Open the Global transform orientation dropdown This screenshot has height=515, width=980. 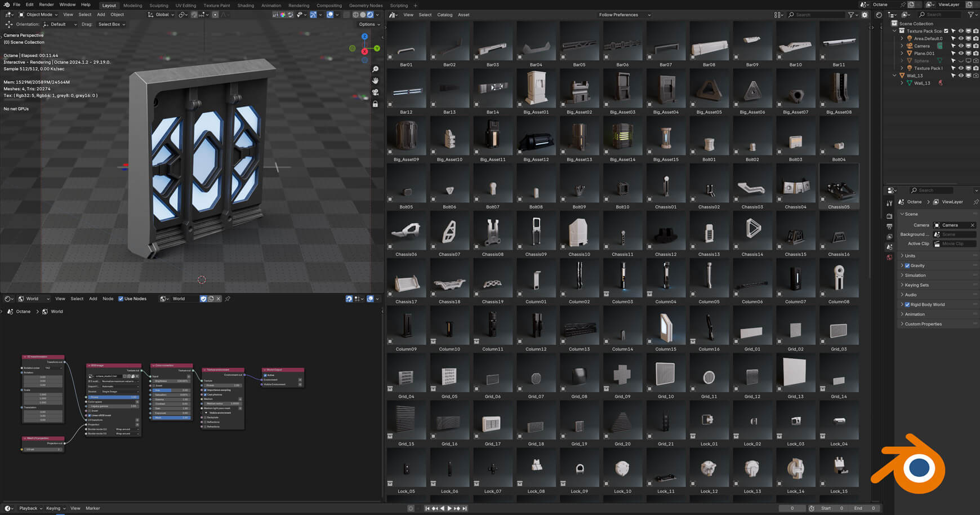[x=162, y=15]
